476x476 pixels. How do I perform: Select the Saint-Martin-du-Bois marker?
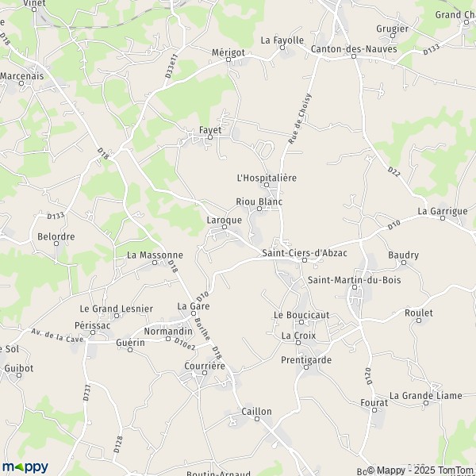(x=355, y=287)
